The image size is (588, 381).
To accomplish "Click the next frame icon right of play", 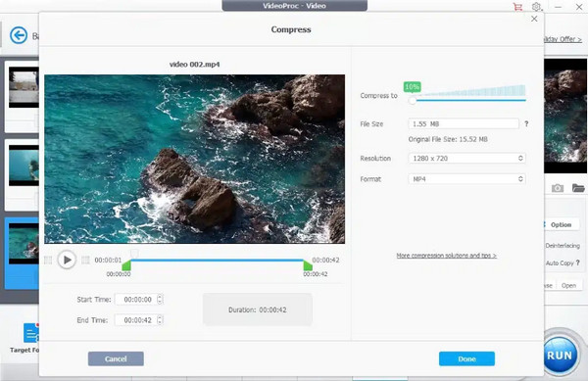I will click(85, 260).
